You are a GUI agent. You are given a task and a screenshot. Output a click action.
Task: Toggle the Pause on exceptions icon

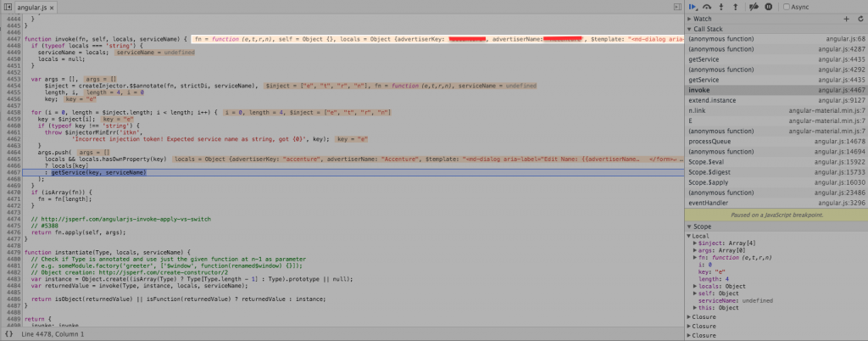point(768,7)
